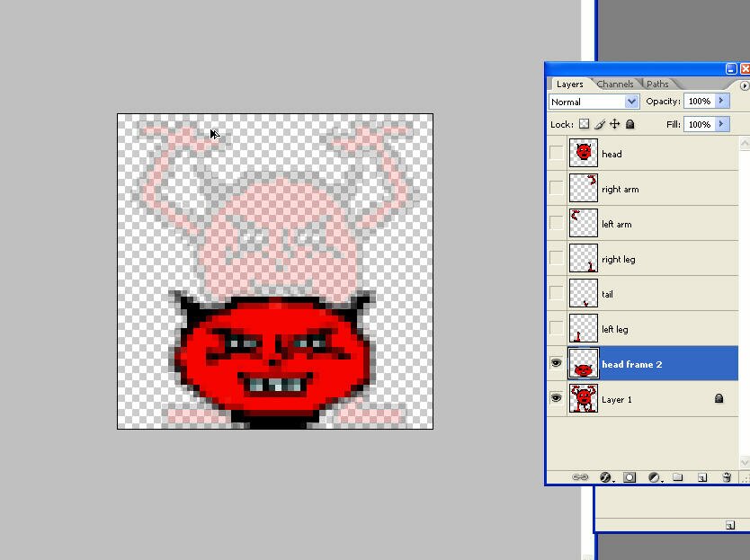Delete layer using trash icon

pyautogui.click(x=727, y=476)
